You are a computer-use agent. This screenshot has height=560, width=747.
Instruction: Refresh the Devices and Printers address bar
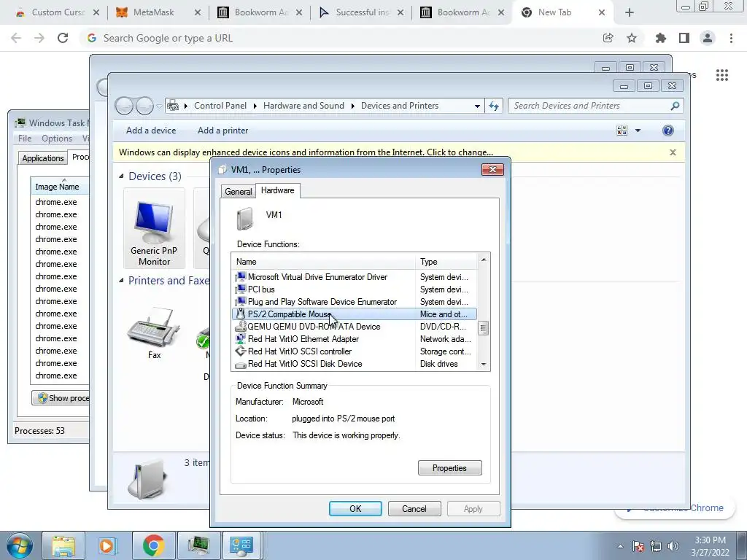(494, 106)
